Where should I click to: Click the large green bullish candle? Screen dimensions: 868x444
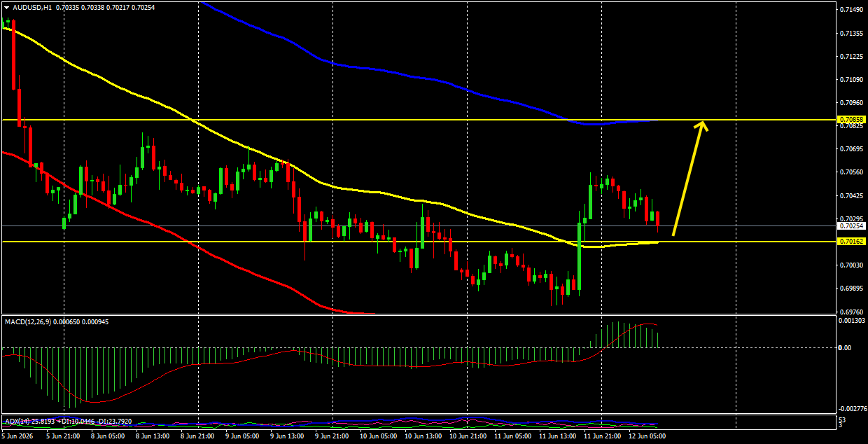tap(580, 256)
